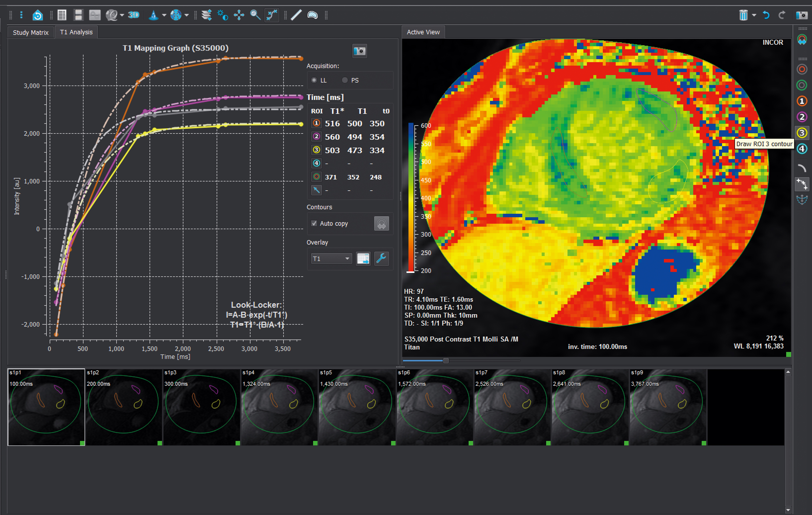This screenshot has width=812, height=515.
Task: Select the LL acquisition radio button
Action: coord(314,80)
